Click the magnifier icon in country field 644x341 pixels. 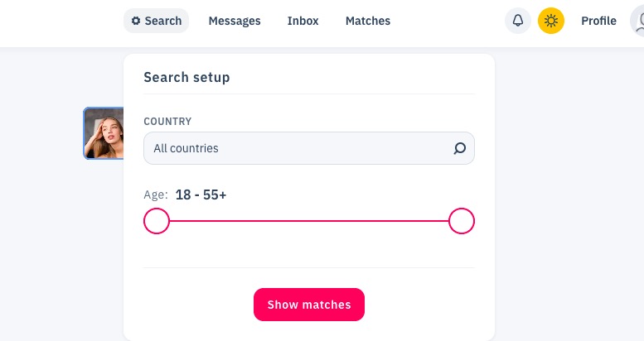(460, 148)
